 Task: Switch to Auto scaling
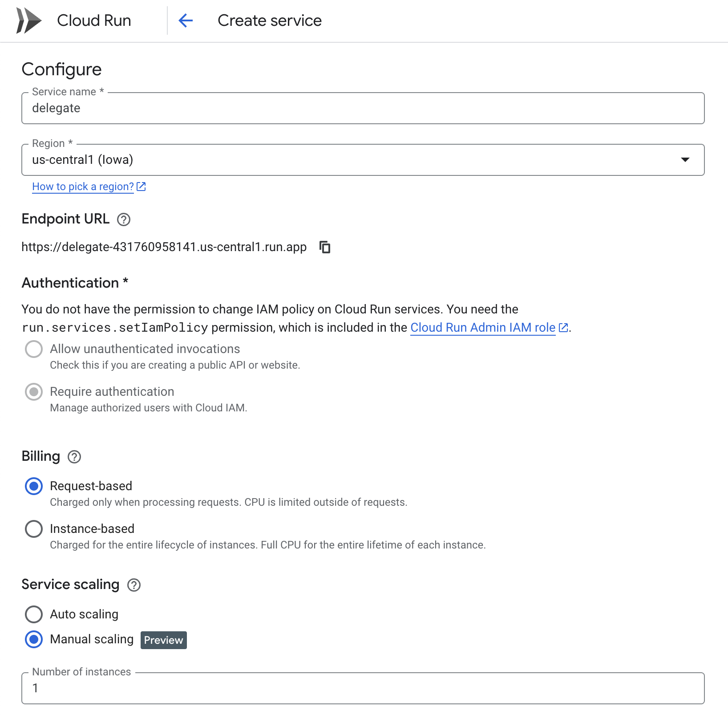pyautogui.click(x=34, y=614)
